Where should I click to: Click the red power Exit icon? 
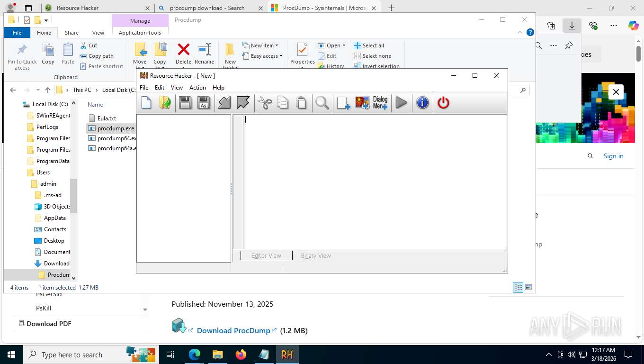[x=443, y=103]
